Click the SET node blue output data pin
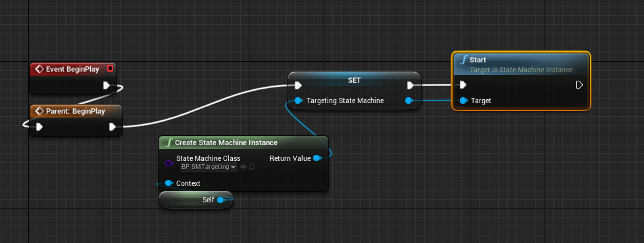The image size is (644, 243). (409, 100)
